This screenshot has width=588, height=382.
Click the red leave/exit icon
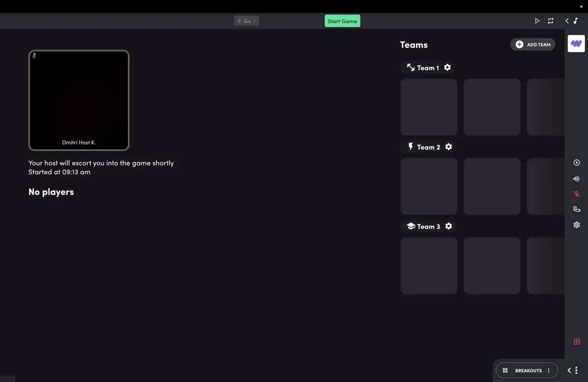[577, 341]
